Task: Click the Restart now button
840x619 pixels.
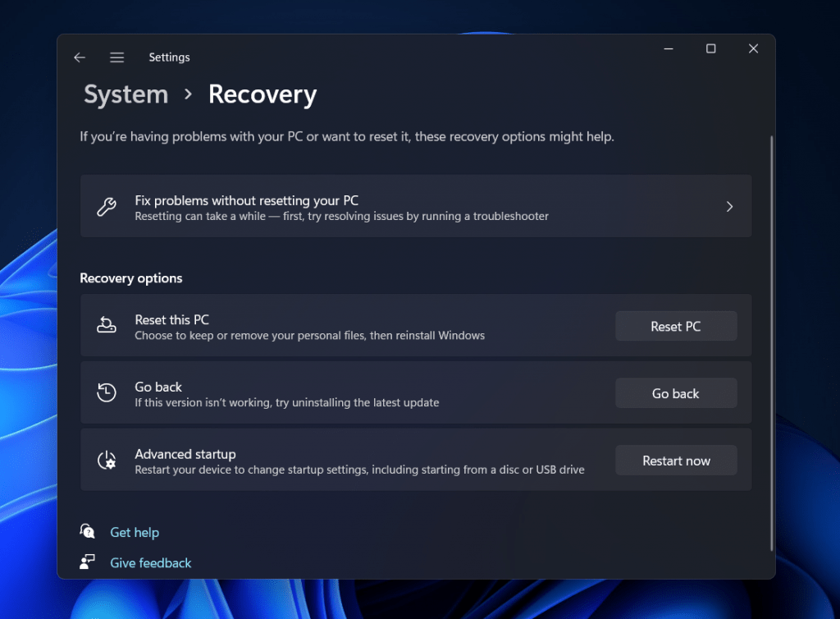Action: click(x=676, y=461)
